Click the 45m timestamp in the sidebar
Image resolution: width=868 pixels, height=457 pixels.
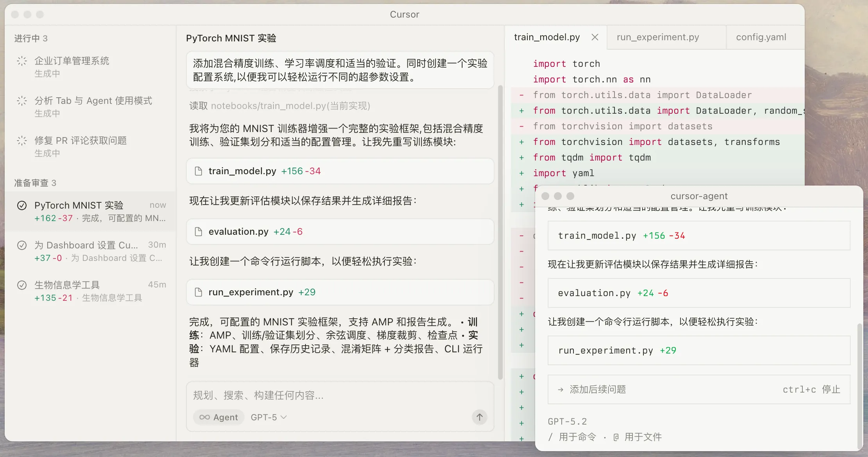pyautogui.click(x=157, y=285)
